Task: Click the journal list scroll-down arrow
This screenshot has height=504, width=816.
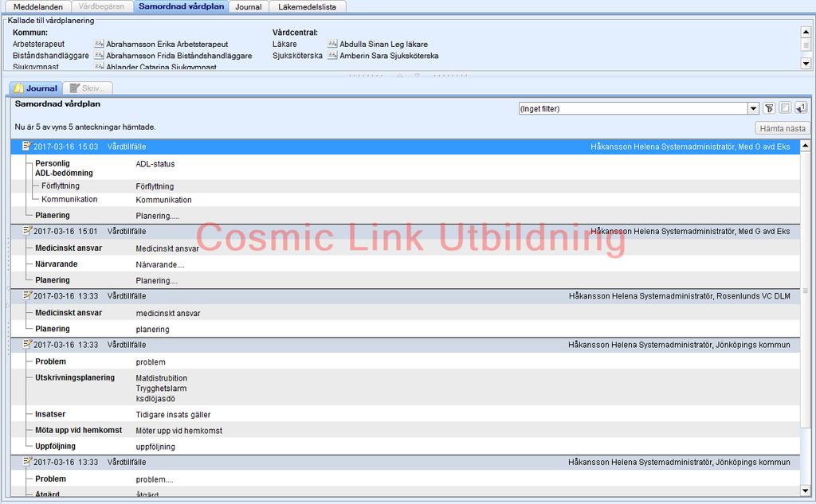Action: (805, 490)
